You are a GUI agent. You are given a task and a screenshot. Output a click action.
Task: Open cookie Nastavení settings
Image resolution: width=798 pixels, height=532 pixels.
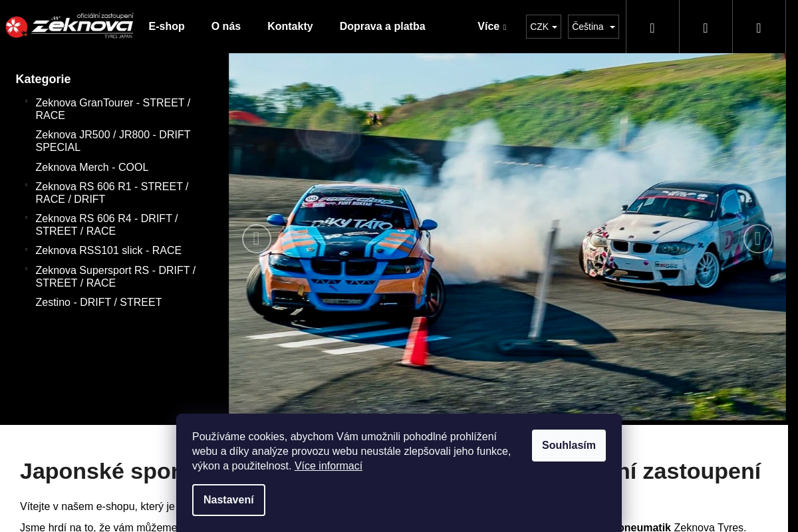229,500
